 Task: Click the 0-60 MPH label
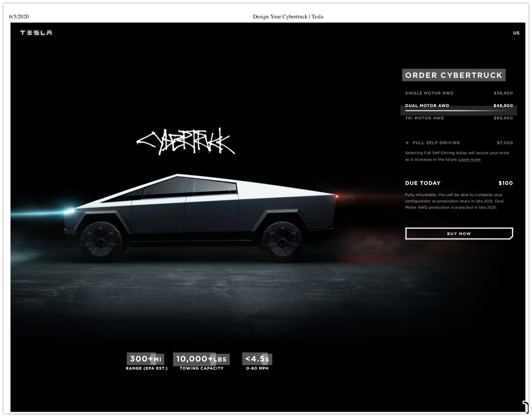click(x=257, y=368)
